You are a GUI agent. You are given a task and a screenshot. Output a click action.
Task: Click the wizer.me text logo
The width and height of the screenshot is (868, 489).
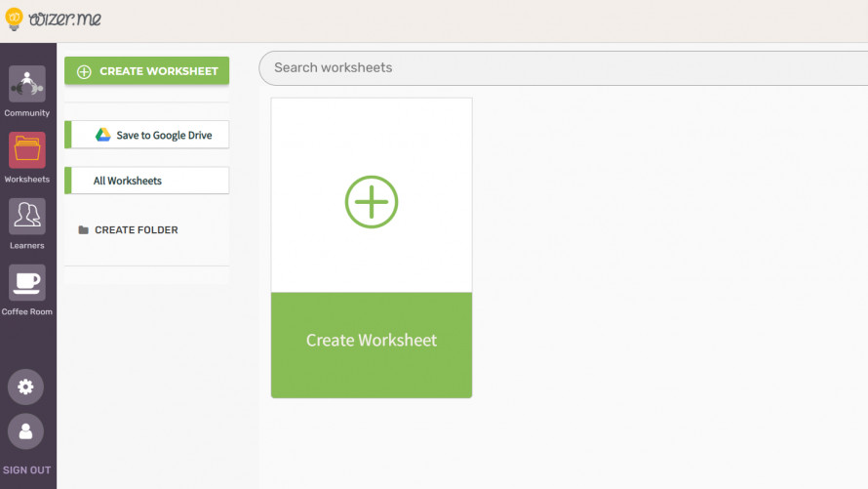[x=64, y=20]
